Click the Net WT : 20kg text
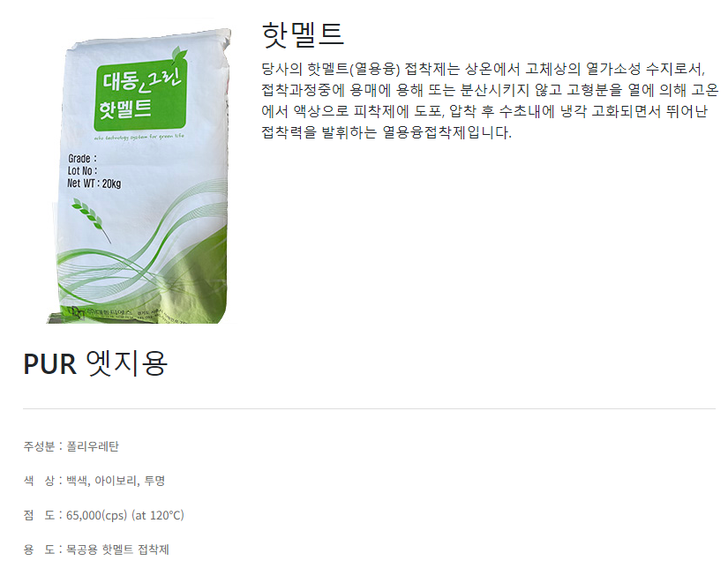The image size is (728, 583). (x=94, y=183)
